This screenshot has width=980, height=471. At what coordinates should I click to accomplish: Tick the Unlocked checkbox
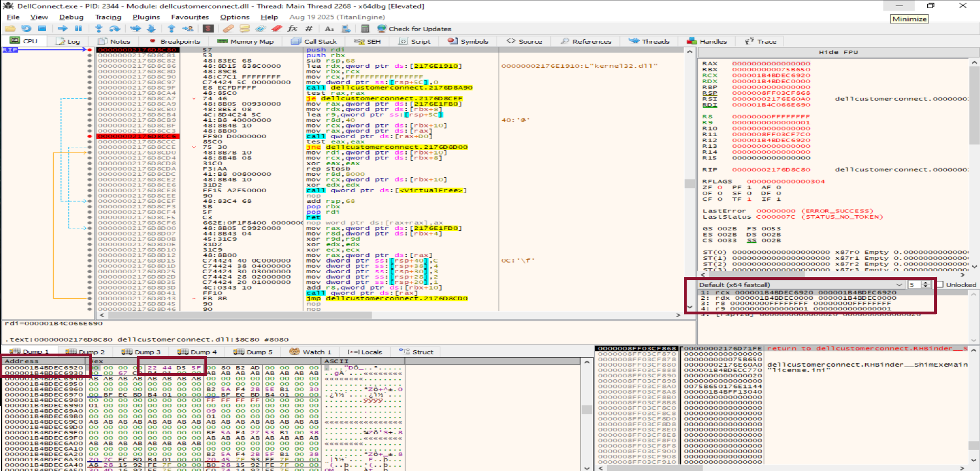(940, 285)
